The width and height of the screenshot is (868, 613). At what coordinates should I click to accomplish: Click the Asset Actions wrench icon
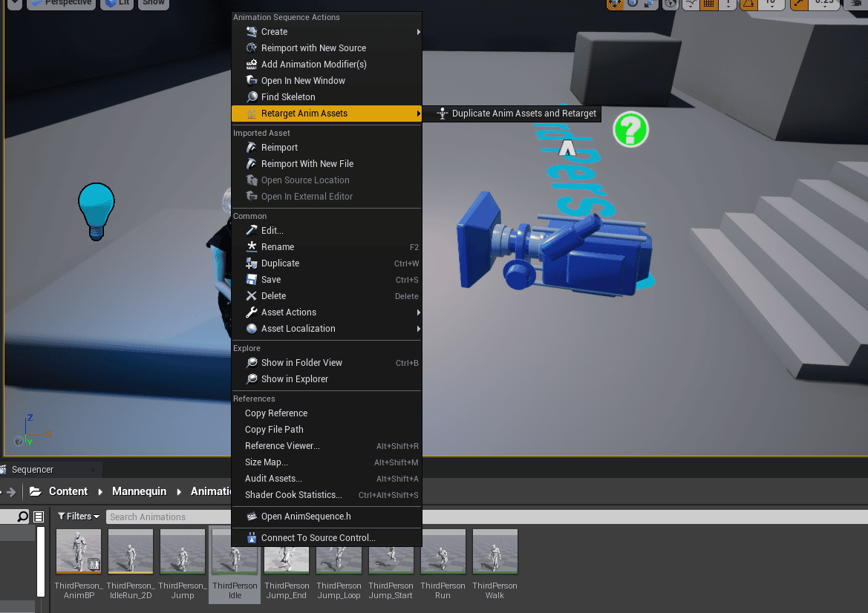click(252, 312)
